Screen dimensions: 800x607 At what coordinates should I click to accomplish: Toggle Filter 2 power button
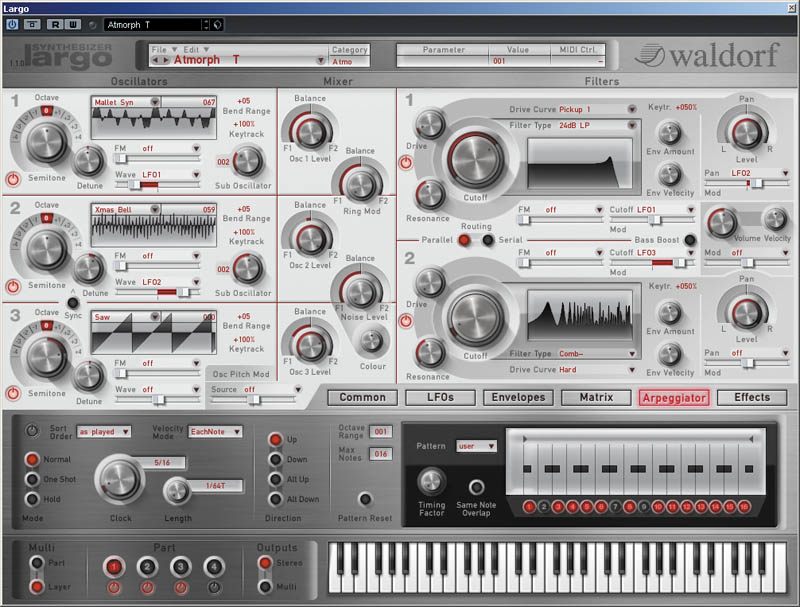coord(407,321)
